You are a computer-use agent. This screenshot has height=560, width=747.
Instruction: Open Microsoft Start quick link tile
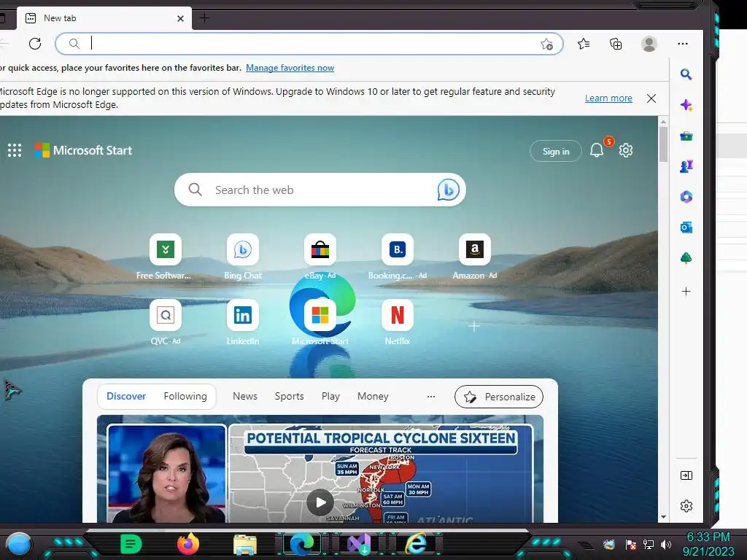320,315
